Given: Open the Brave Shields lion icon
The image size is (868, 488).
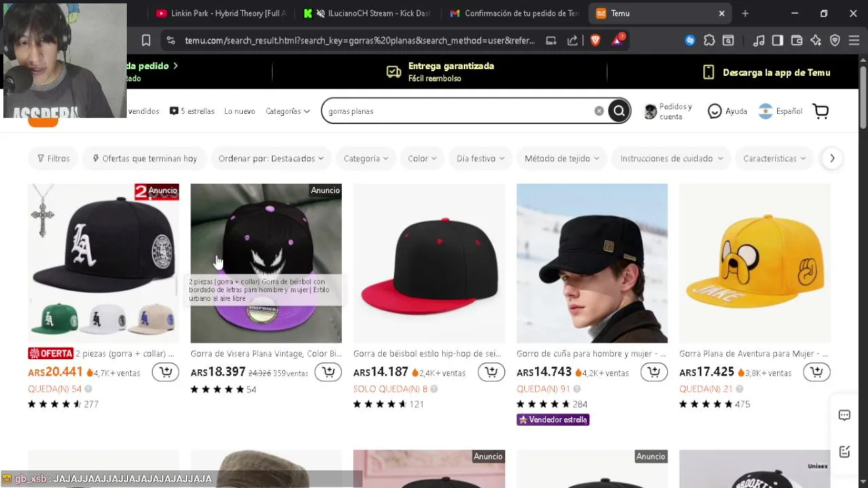Looking at the screenshot, I should [595, 41].
